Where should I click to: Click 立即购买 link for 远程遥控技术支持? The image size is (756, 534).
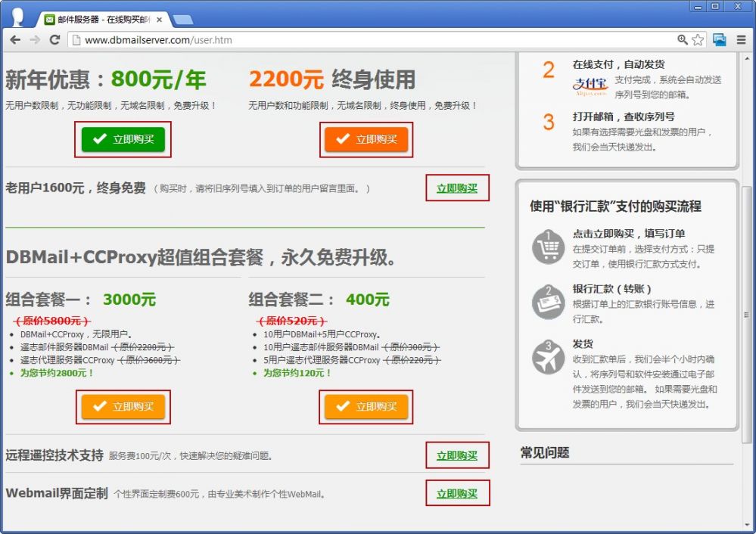point(457,455)
